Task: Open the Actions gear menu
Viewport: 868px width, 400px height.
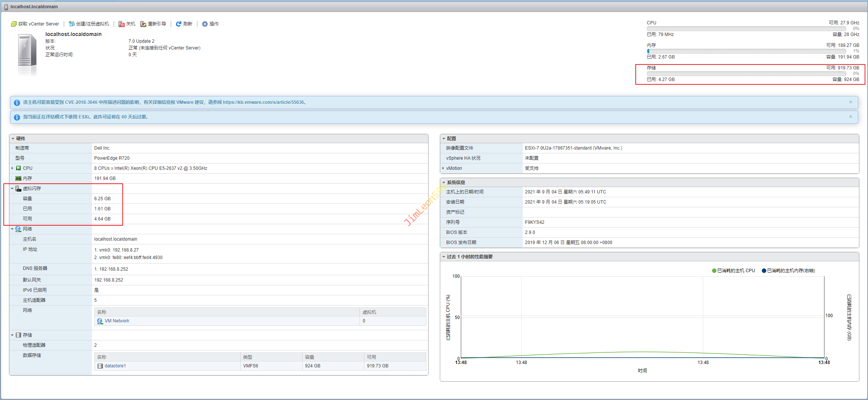Action: tap(205, 24)
